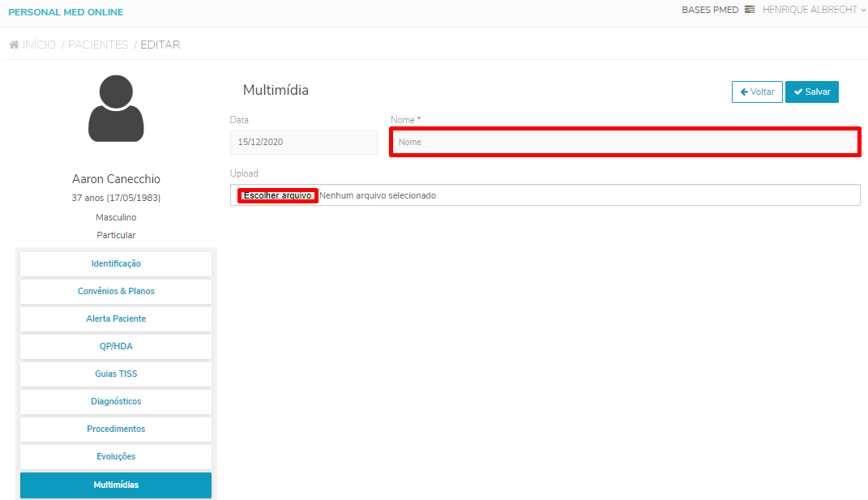Viewport: 868px width, 500px height.
Task: Open the Identificação section
Action: (x=116, y=264)
